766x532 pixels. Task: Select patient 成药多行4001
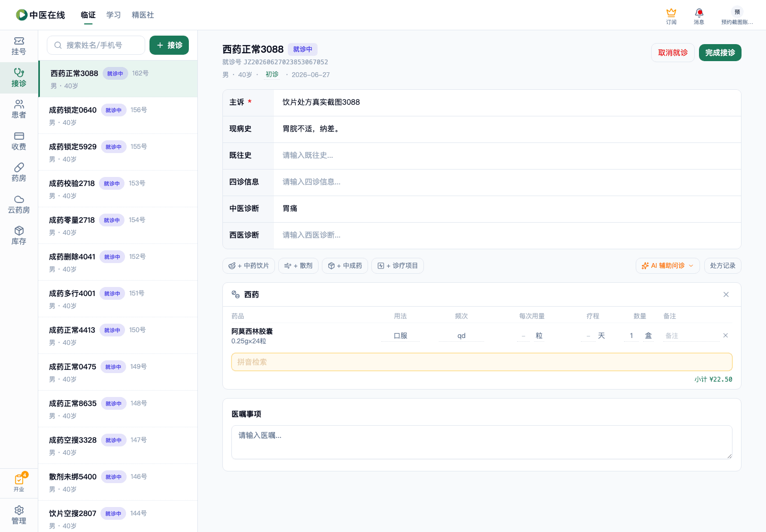(x=118, y=299)
